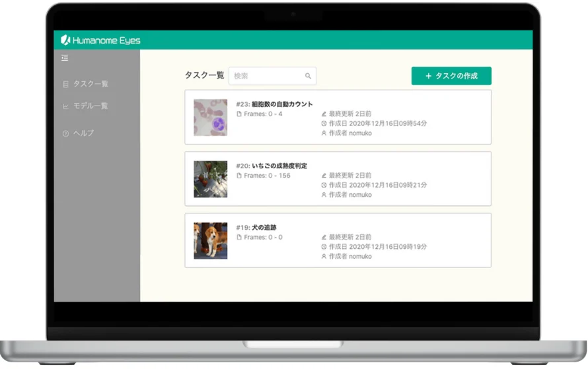
Task: Click the Frames file icon in task #23
Action: click(239, 114)
